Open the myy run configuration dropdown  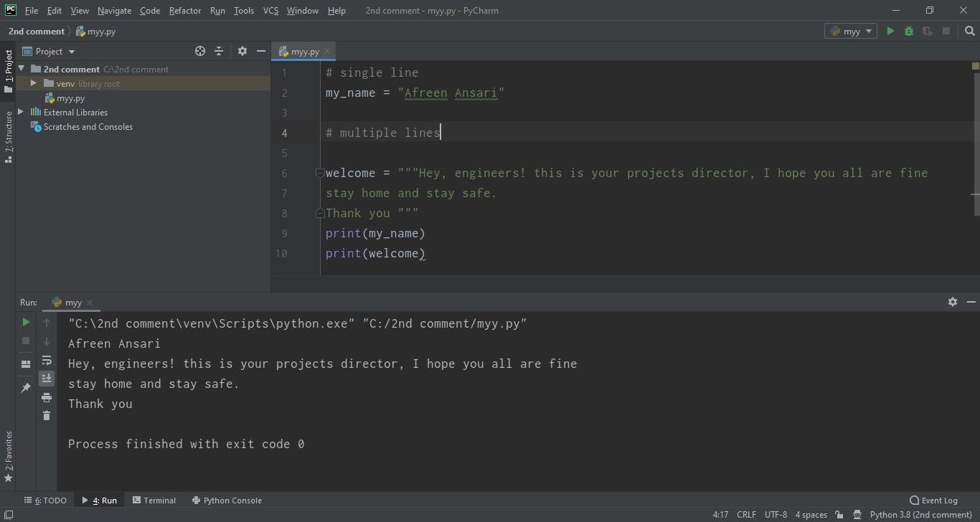[x=868, y=31]
